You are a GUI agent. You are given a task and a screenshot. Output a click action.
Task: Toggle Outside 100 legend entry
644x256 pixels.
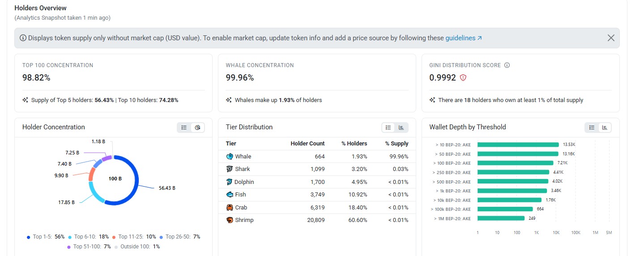point(137,247)
